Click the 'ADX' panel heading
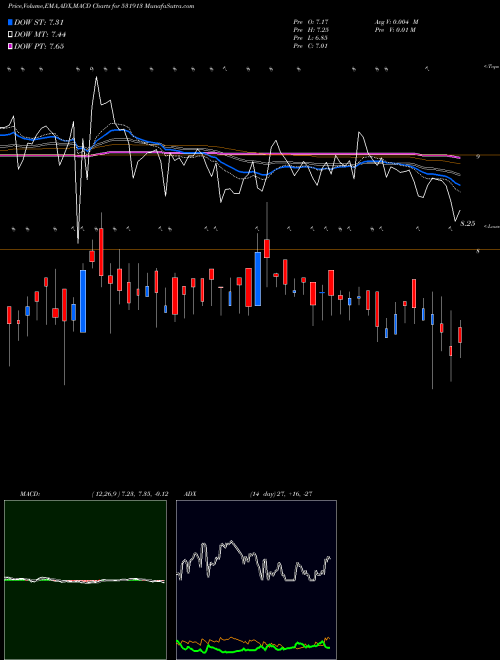The width and height of the screenshot is (500, 660). coord(190,494)
